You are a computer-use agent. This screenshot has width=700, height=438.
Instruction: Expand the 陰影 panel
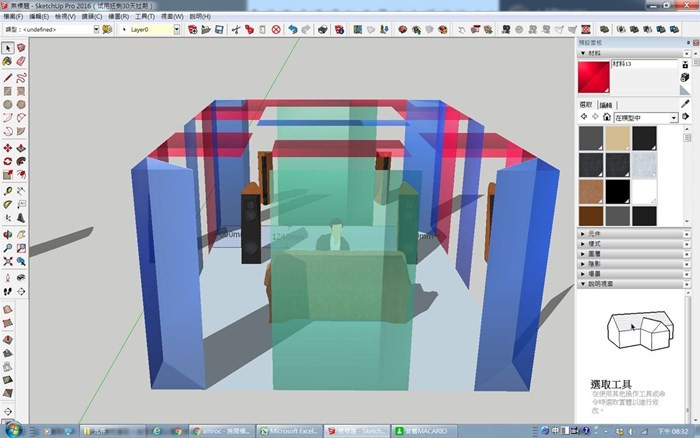[583, 264]
